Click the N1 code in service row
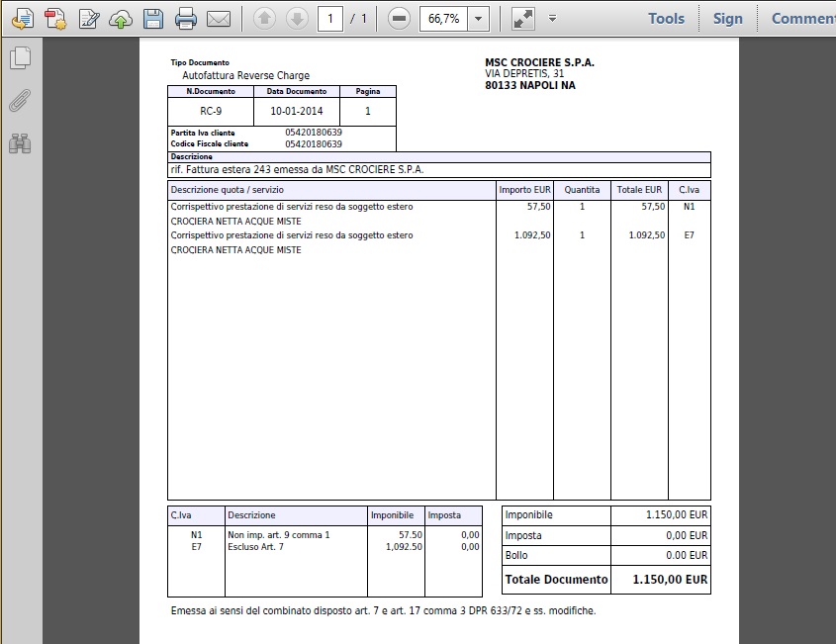The height and width of the screenshot is (644, 836). (689, 207)
